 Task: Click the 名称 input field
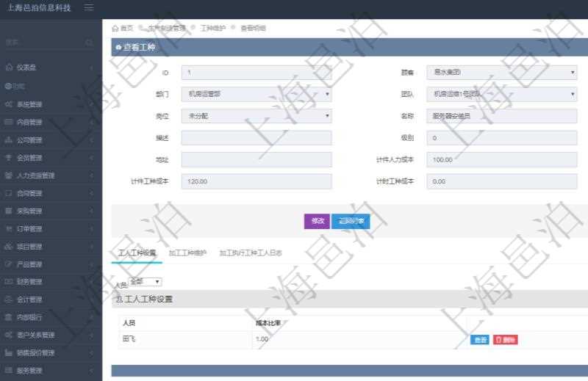click(x=502, y=116)
